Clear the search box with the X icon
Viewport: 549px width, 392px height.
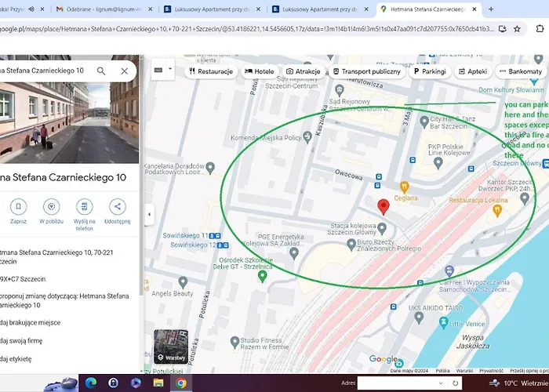tap(125, 71)
